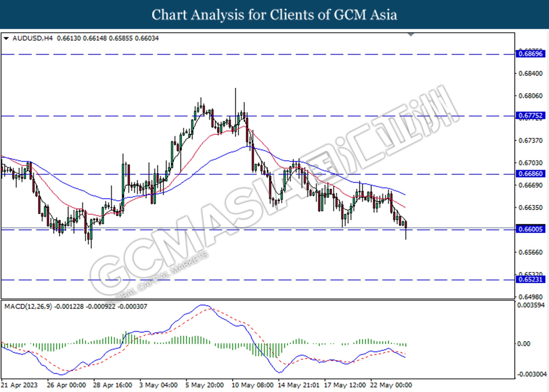Click the Chart Analysis for Clients of GCM Asia title

click(x=274, y=15)
